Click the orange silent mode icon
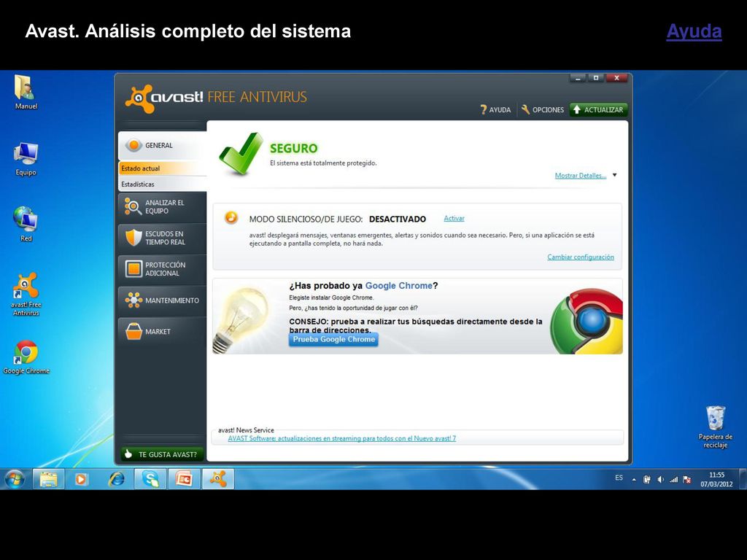 click(x=231, y=217)
